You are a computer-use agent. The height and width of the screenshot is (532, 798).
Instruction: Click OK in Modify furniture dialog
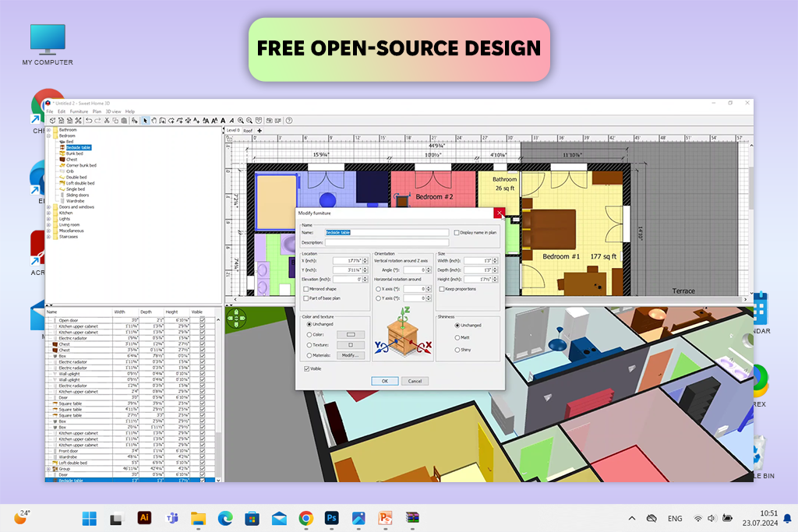[x=385, y=381]
